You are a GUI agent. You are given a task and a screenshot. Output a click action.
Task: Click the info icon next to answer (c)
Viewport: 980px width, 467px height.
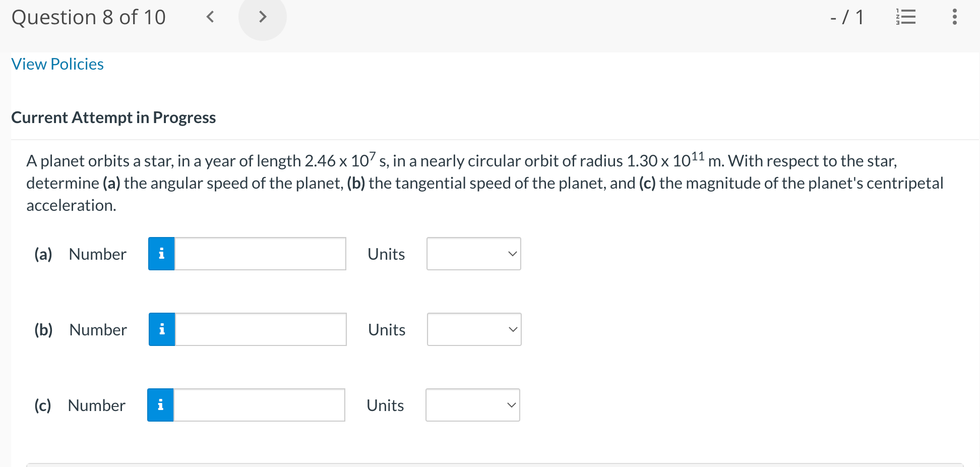coord(160,404)
